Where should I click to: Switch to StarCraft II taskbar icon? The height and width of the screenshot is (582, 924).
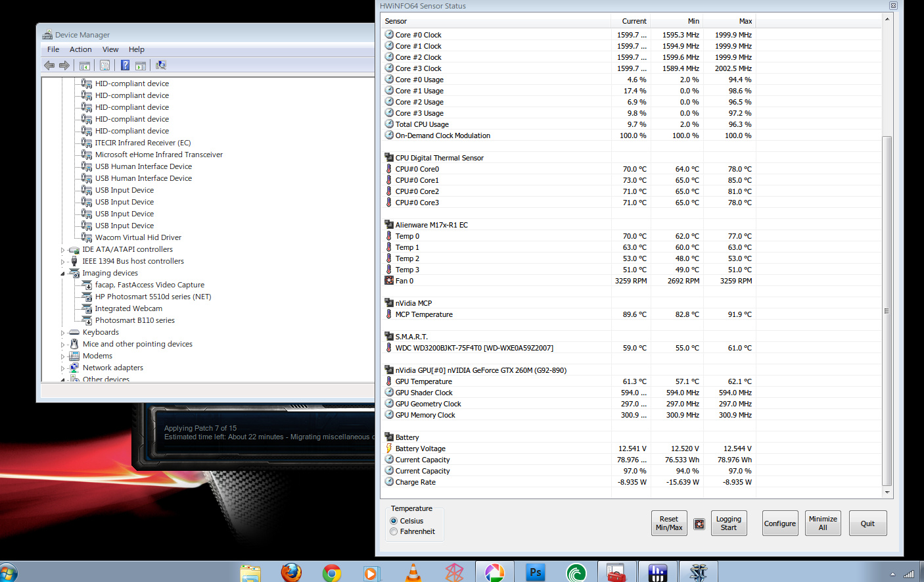coord(699,573)
